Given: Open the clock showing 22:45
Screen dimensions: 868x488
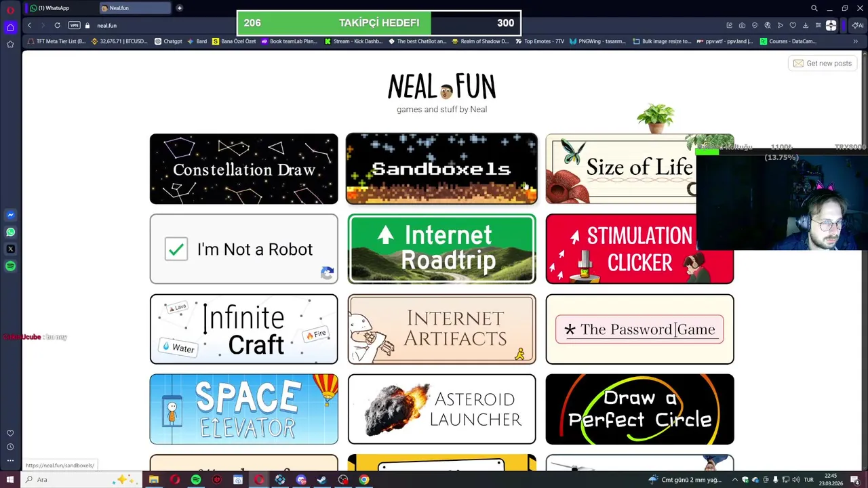Looking at the screenshot, I should tap(830, 479).
